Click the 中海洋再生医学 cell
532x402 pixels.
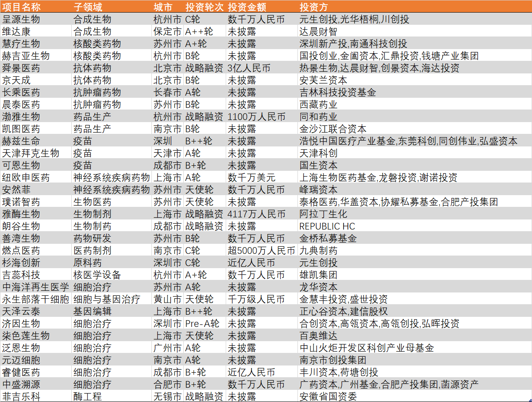click(x=36, y=287)
